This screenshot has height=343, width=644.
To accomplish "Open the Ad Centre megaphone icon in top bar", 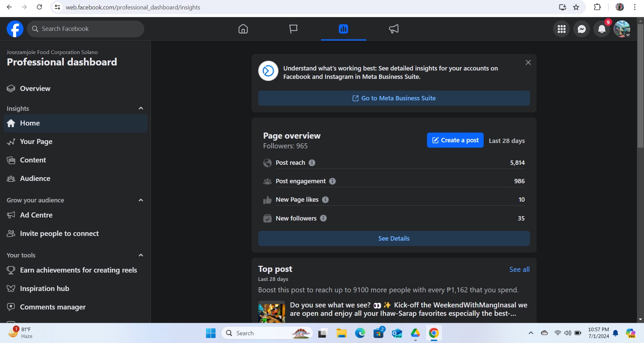I will pos(394,29).
